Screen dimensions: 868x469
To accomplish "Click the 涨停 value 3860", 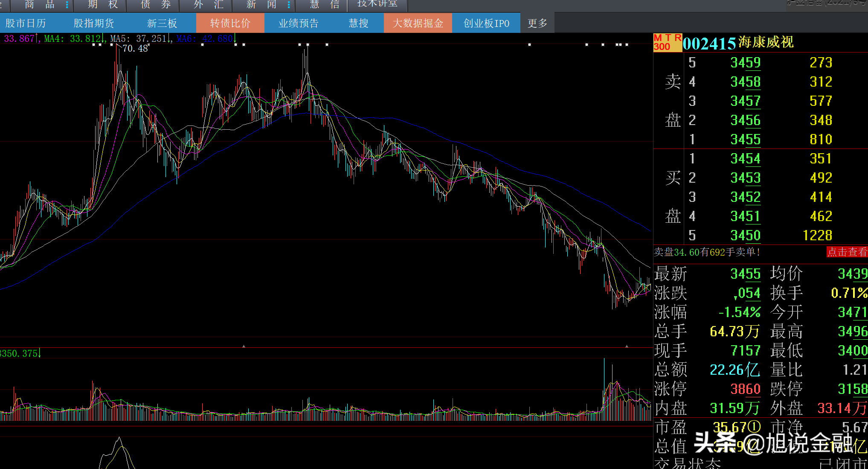I will (x=745, y=389).
